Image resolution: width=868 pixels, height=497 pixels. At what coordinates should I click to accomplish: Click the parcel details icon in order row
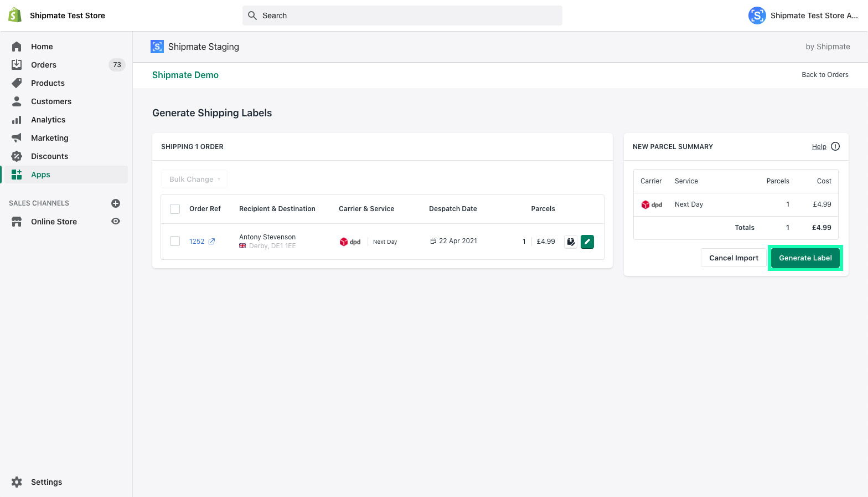point(571,242)
